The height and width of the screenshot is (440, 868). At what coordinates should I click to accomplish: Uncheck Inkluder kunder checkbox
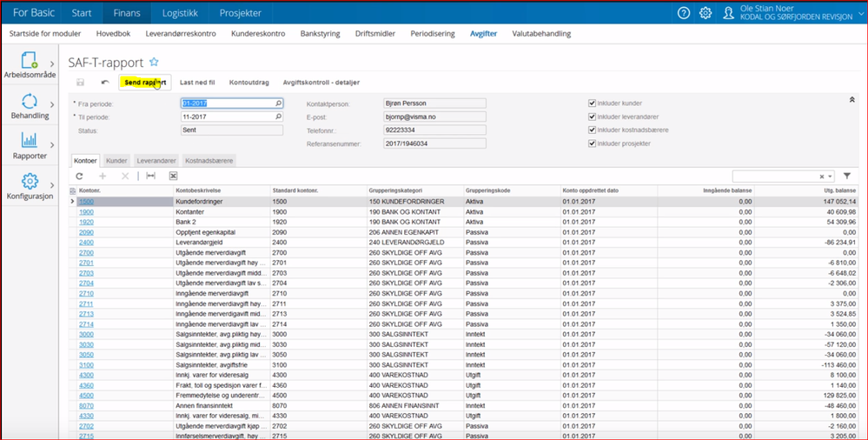592,103
